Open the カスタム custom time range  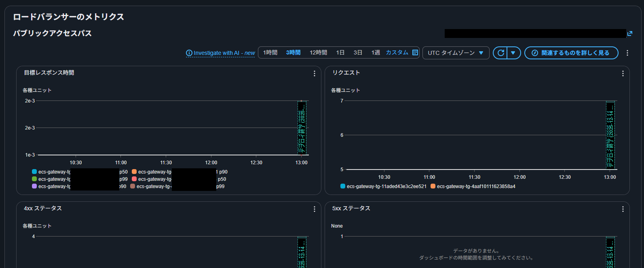[397, 52]
